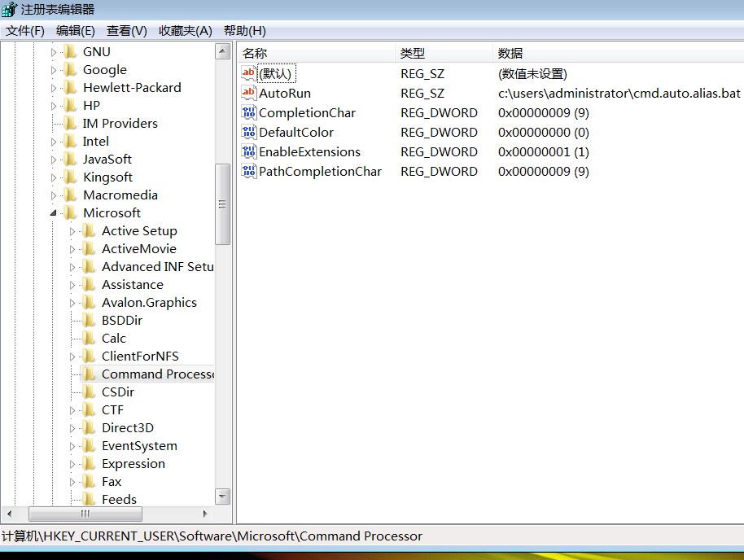Click the tree vertical scrollbar thumb

(222, 204)
